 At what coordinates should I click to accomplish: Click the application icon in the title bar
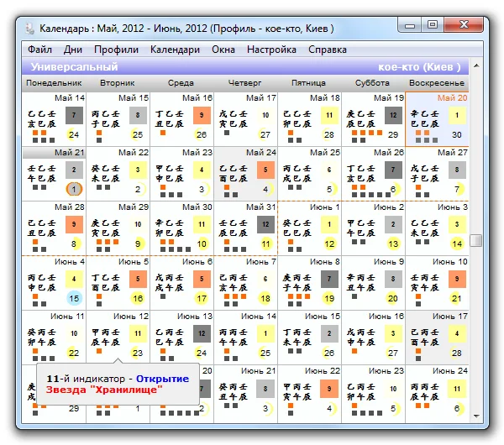pos(29,29)
